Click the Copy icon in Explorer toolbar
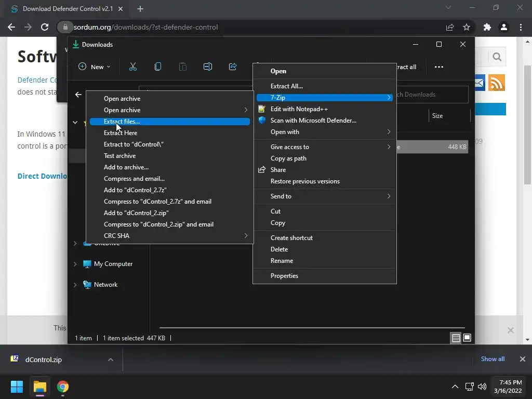The image size is (532, 399). point(158,67)
